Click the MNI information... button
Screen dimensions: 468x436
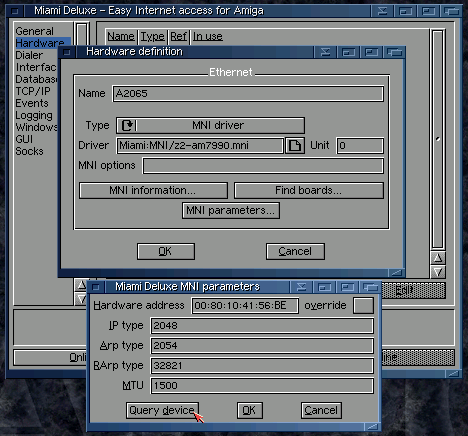[153, 190]
